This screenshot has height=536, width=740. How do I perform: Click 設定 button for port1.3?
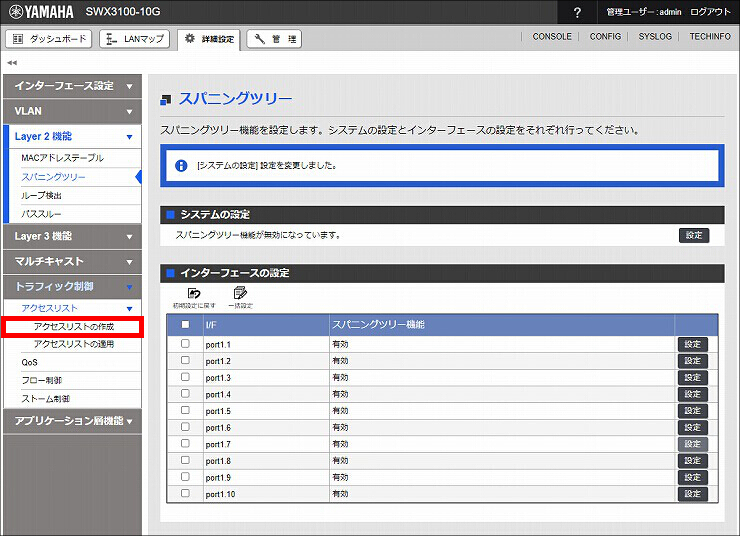[692, 377]
